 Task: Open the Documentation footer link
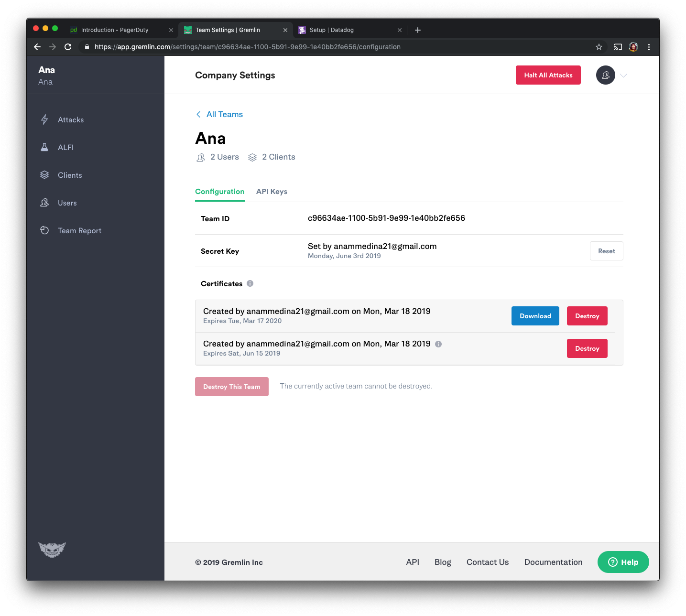[554, 562]
